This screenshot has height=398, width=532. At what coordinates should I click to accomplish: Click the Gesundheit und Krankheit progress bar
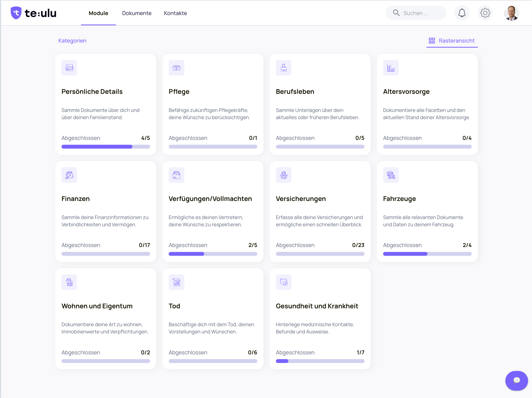tap(320, 361)
